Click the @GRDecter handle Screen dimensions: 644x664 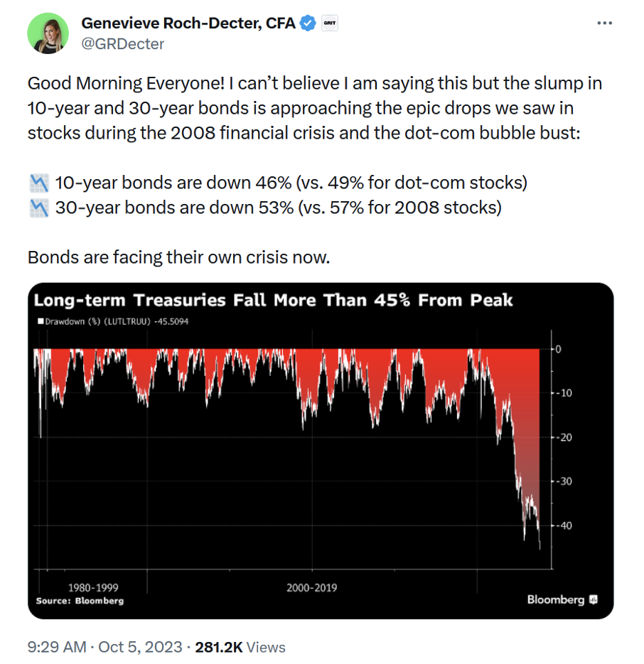[122, 43]
